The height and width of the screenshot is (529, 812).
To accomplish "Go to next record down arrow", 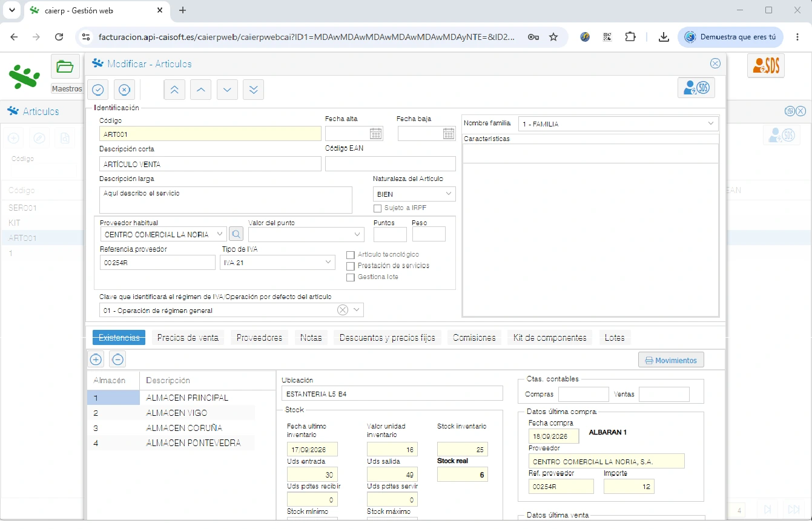I will pyautogui.click(x=227, y=90).
